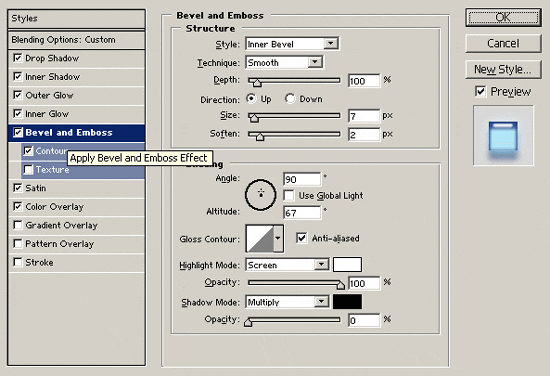Uncheck the Outer Glow checkbox
This screenshot has width=550, height=376.
tap(18, 95)
